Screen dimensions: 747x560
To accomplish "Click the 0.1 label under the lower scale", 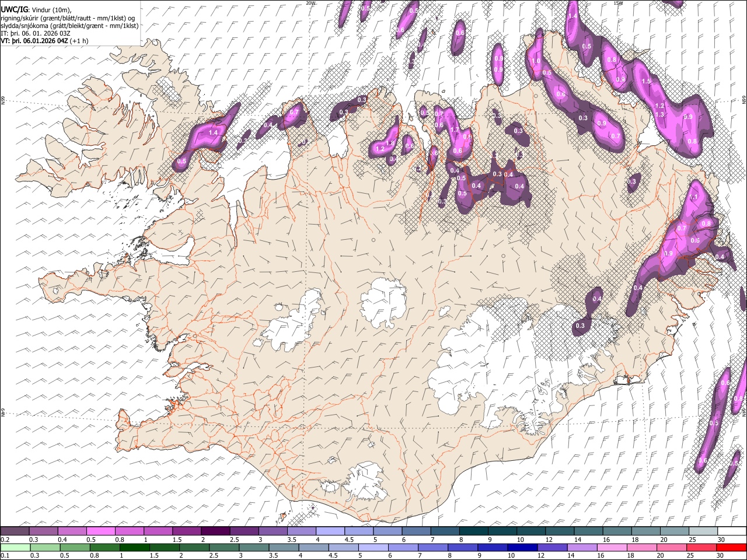I will 4,555.
